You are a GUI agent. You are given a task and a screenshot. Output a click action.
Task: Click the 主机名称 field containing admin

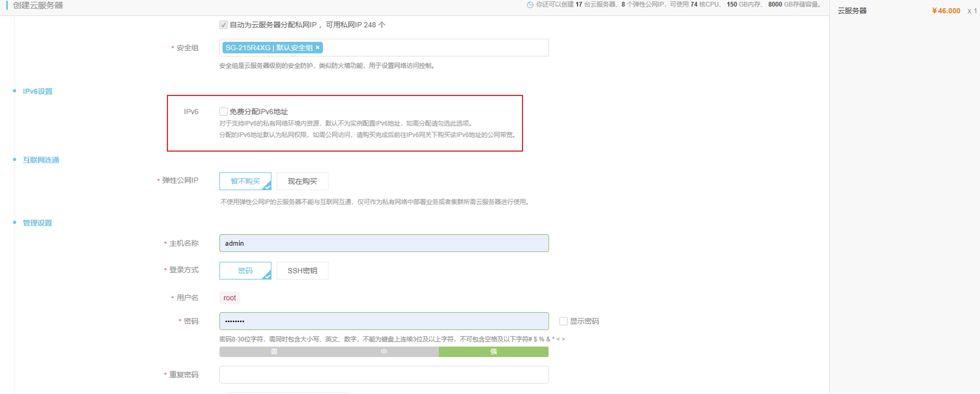point(384,243)
